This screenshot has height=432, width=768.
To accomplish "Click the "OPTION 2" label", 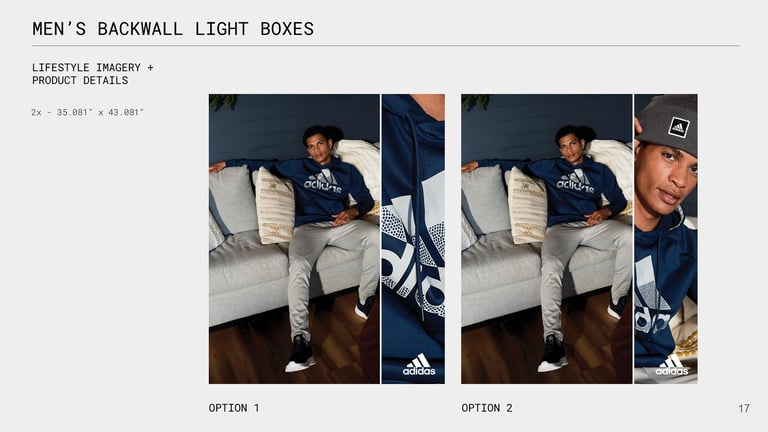I will 487,408.
